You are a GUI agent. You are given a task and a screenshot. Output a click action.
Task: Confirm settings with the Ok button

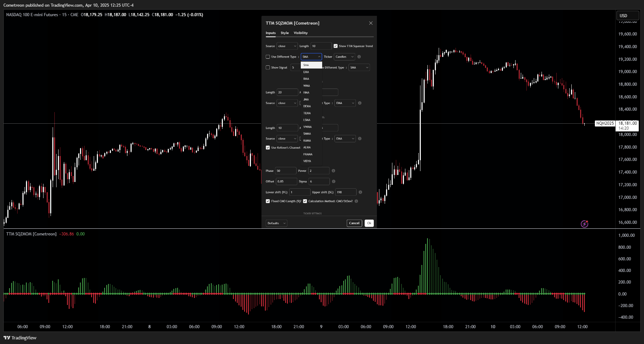[369, 223]
